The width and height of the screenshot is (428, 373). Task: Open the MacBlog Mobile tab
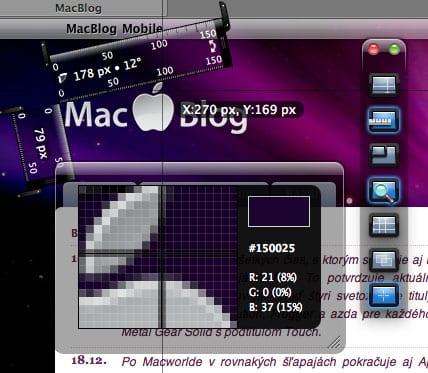coord(114,29)
